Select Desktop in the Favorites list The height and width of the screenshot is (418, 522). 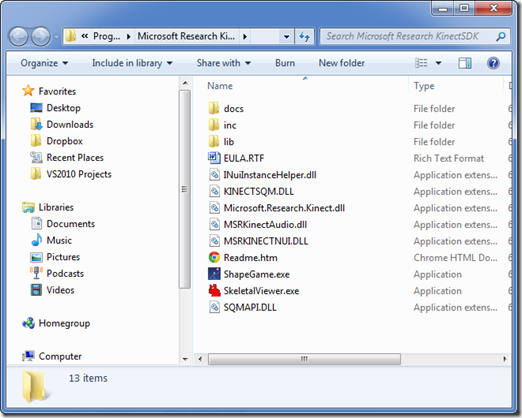pos(55,108)
